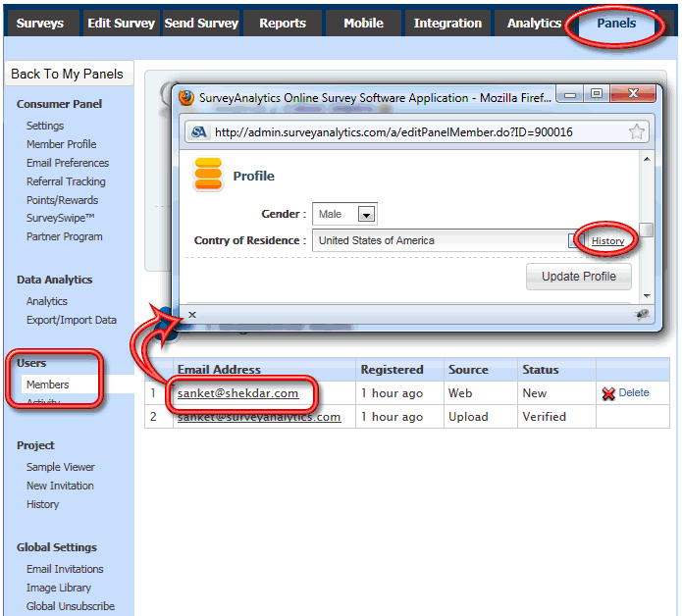
Task: Create a New Invitation
Action: click(x=60, y=486)
